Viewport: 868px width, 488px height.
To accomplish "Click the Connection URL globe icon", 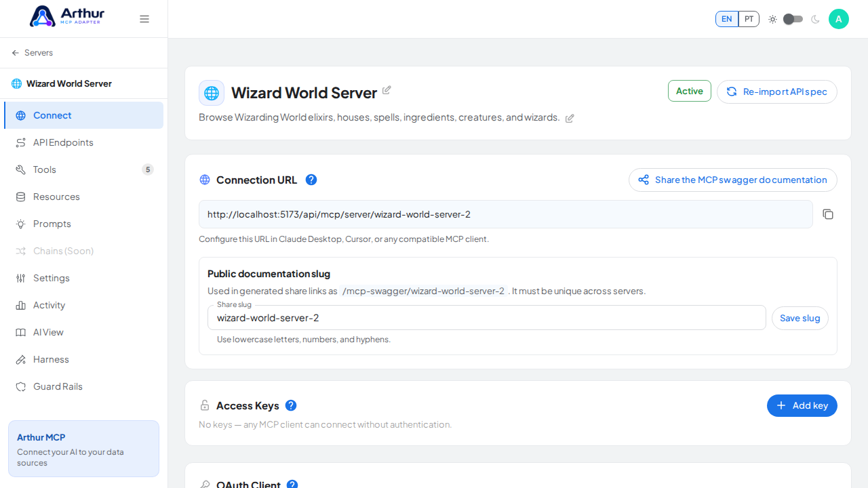I will (x=205, y=180).
